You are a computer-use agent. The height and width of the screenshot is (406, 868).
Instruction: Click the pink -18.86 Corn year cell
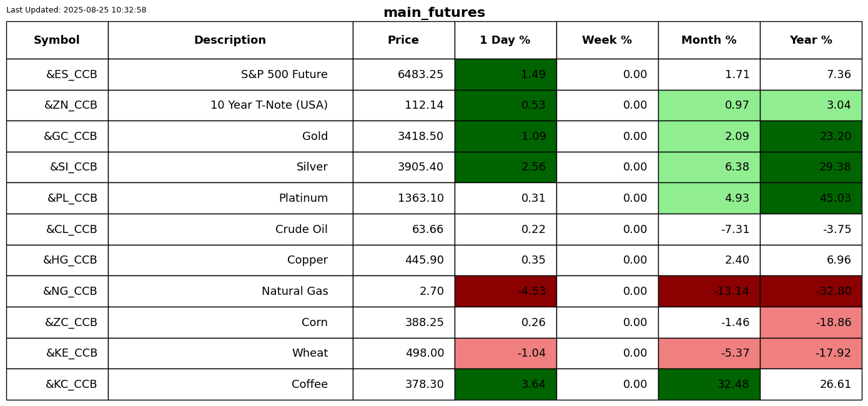click(811, 323)
